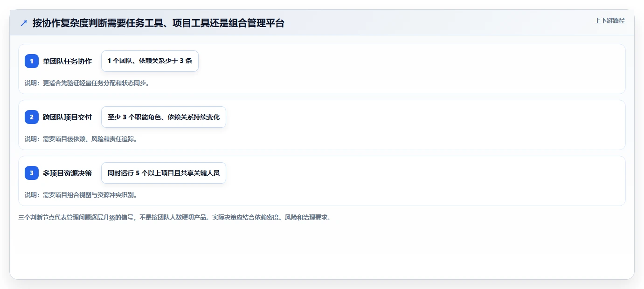Select step number 1 badge
The image size is (644, 289).
pyautogui.click(x=32, y=61)
